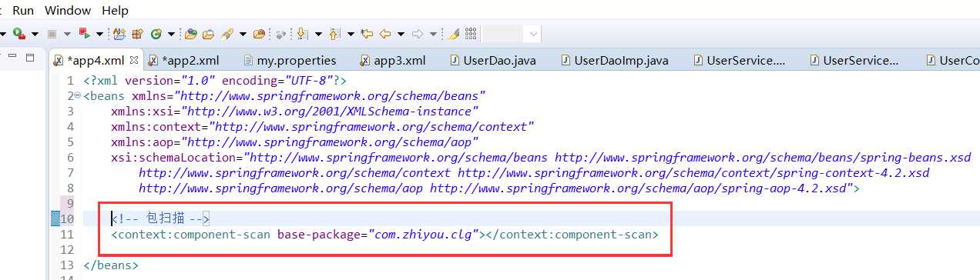
Task: Click the Pin Editor icon
Action: pos(454,34)
